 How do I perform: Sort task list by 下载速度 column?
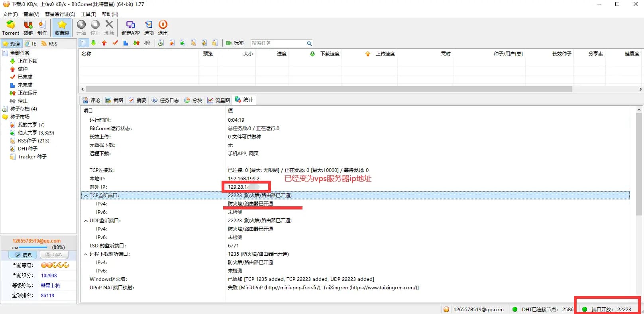click(315, 54)
